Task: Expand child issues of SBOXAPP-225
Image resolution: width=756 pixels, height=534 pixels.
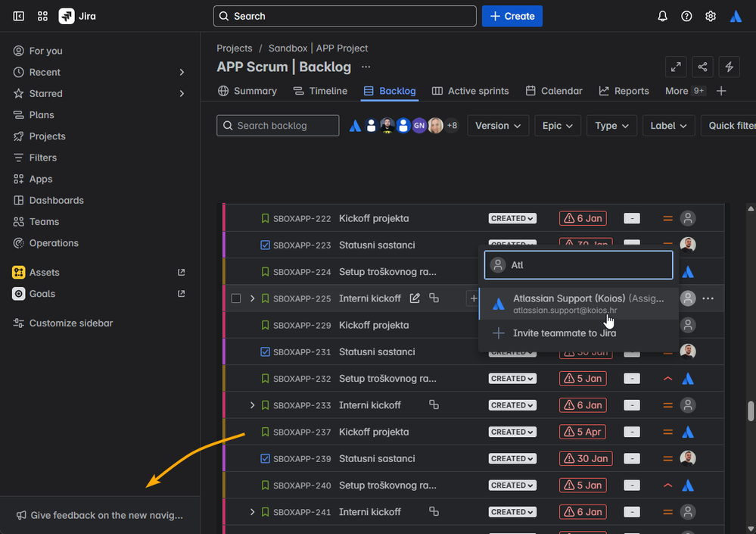Action: click(252, 298)
